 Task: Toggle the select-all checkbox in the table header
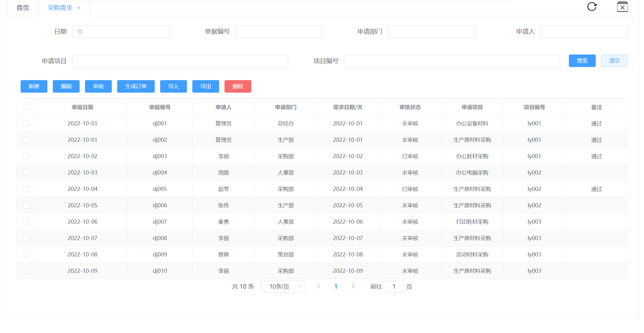coord(27,107)
